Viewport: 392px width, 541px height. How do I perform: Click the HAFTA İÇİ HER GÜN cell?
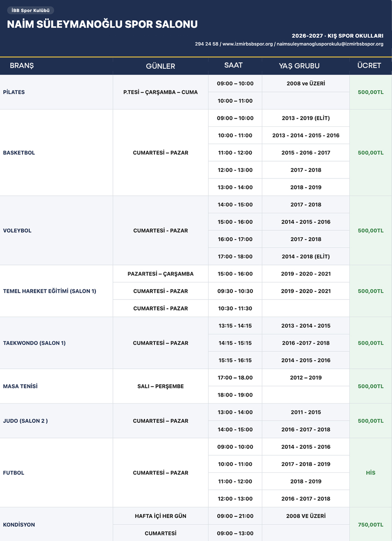click(161, 516)
